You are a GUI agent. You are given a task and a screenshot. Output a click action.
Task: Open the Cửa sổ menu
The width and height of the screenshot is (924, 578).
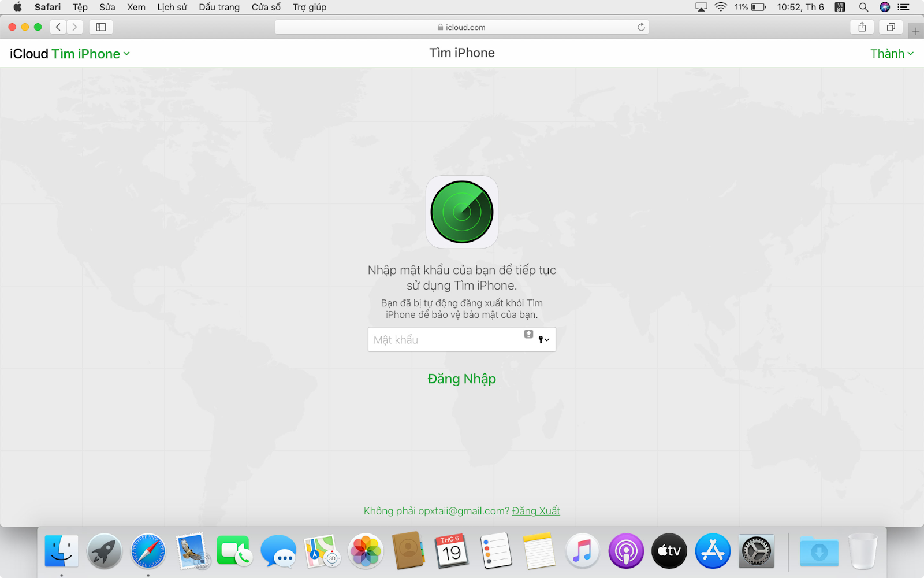tap(266, 7)
